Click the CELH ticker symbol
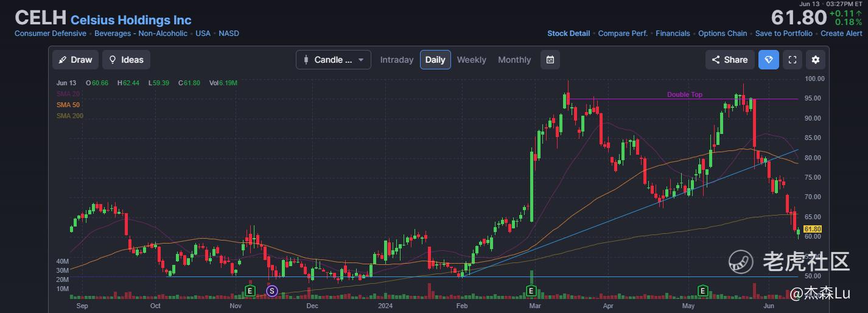Screen dimensions: 868x313 coord(40,18)
